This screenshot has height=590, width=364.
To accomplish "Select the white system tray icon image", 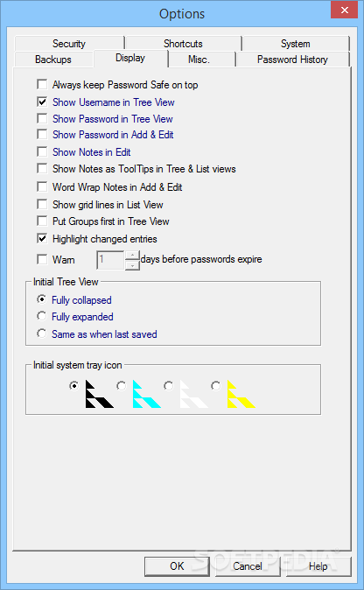I will pyautogui.click(x=194, y=394).
